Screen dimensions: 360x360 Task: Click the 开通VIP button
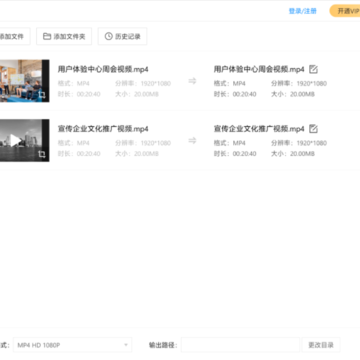tap(345, 11)
